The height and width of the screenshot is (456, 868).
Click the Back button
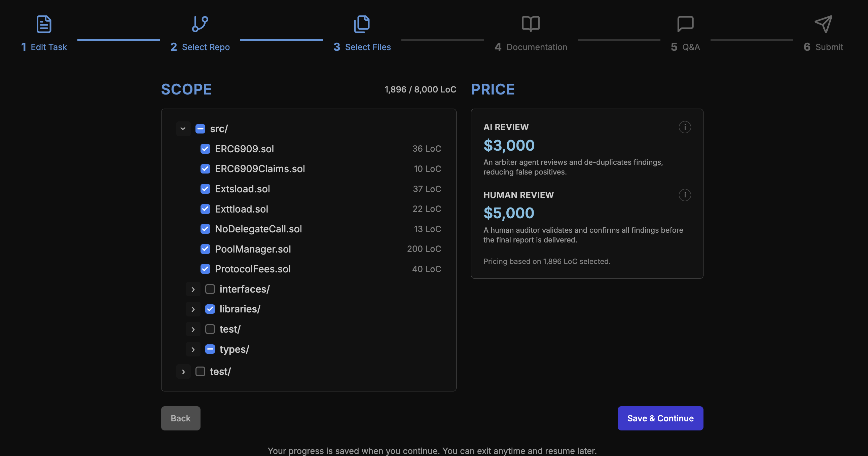(x=181, y=418)
